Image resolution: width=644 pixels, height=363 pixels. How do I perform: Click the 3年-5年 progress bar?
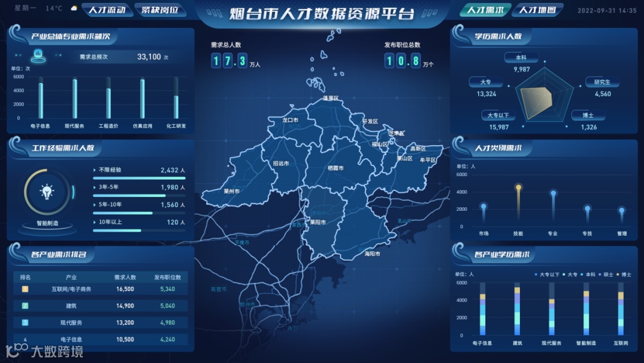pyautogui.click(x=139, y=196)
